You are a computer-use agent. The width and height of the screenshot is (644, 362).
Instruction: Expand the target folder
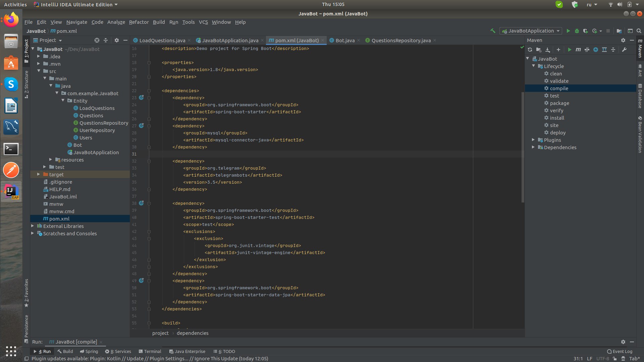click(x=39, y=174)
